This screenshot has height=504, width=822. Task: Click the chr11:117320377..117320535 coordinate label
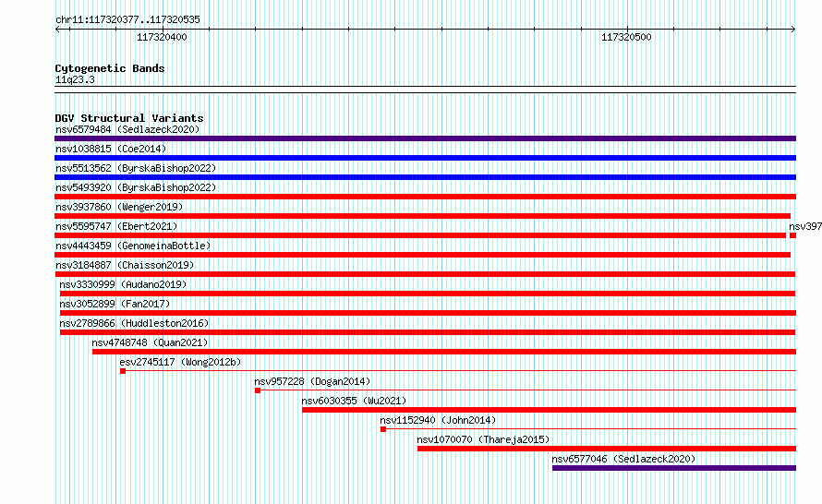[x=127, y=20]
